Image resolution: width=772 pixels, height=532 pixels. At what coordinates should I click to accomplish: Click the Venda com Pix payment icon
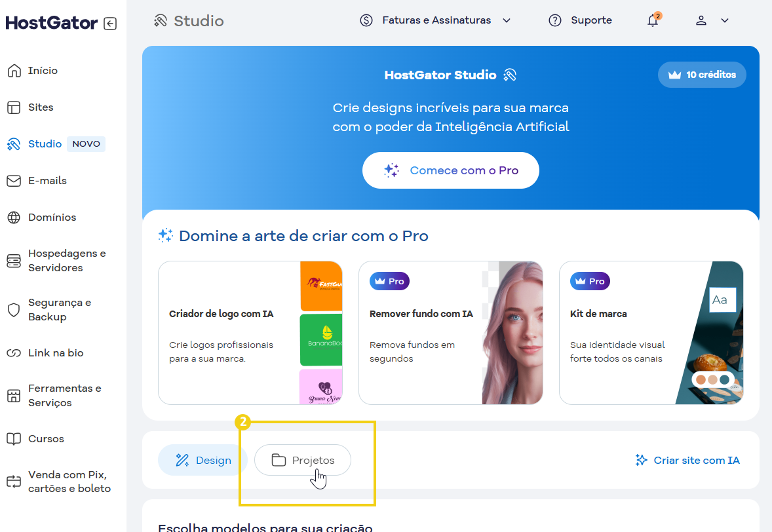14,482
